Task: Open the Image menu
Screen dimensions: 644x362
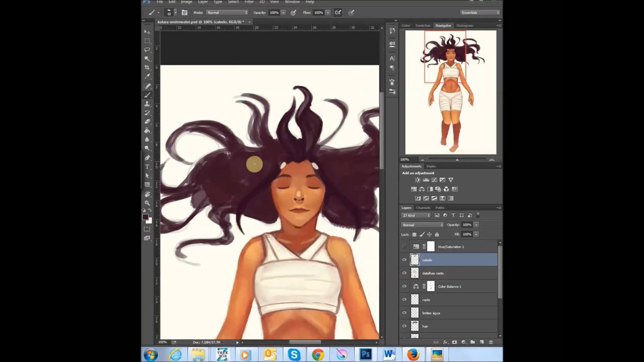Action: coord(187,2)
